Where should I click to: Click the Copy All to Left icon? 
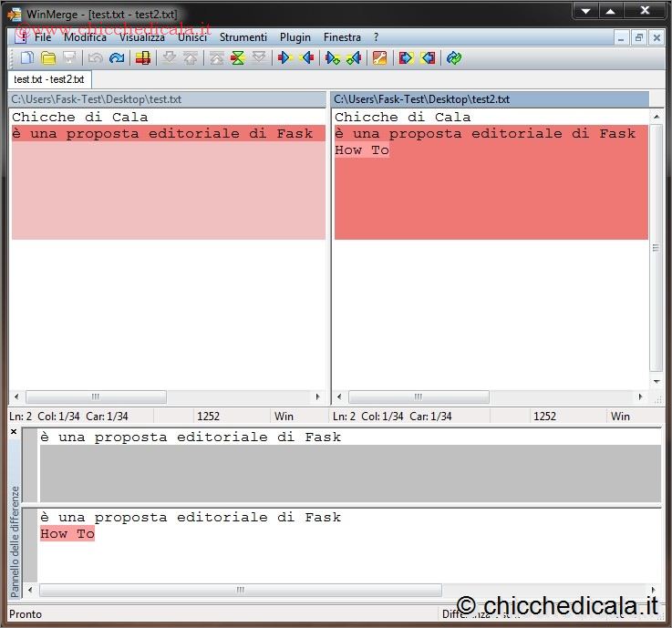coord(428,58)
